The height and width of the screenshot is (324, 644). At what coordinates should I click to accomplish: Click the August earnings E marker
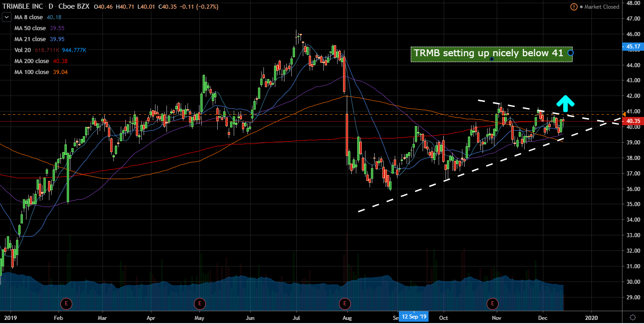click(344, 303)
